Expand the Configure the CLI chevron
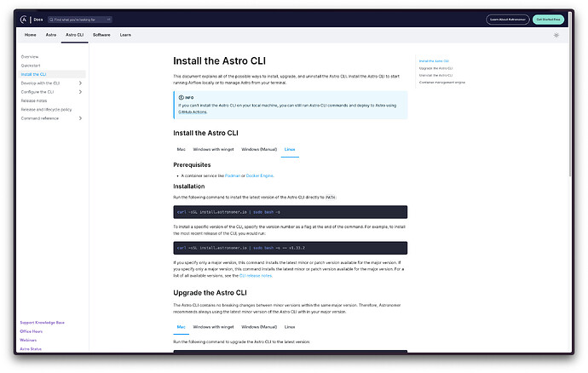Image resolution: width=588 pixels, height=373 pixels. click(x=80, y=92)
